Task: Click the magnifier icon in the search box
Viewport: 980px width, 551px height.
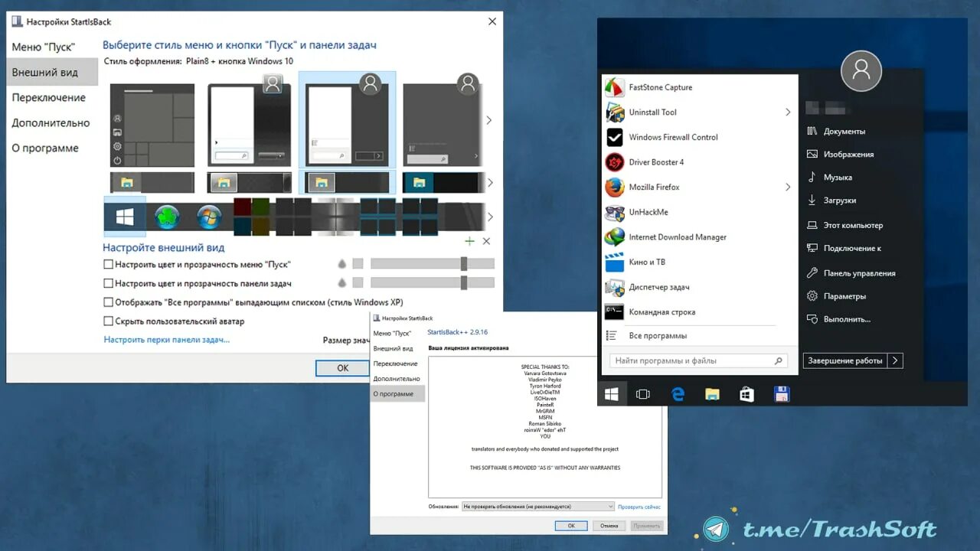Action: 778,360
